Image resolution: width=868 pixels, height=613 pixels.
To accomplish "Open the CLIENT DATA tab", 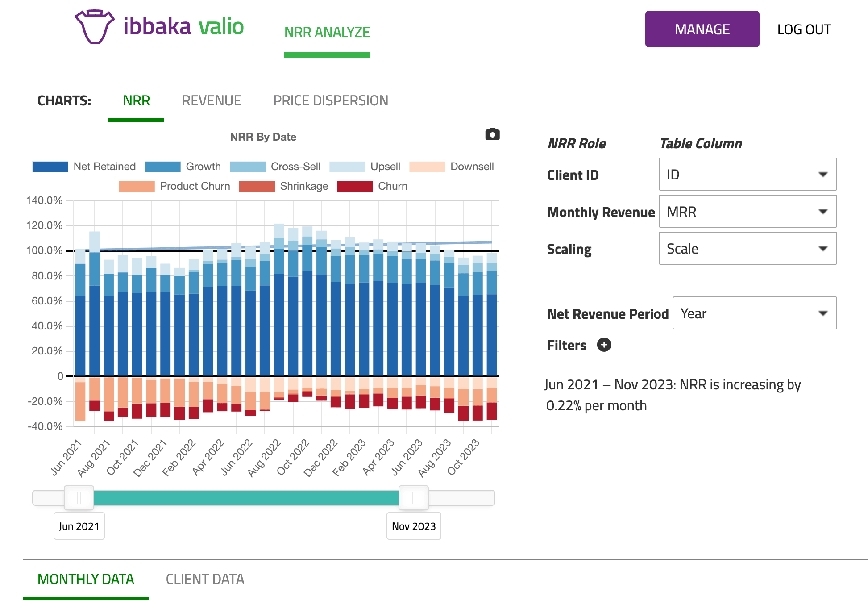I will 205,579.
